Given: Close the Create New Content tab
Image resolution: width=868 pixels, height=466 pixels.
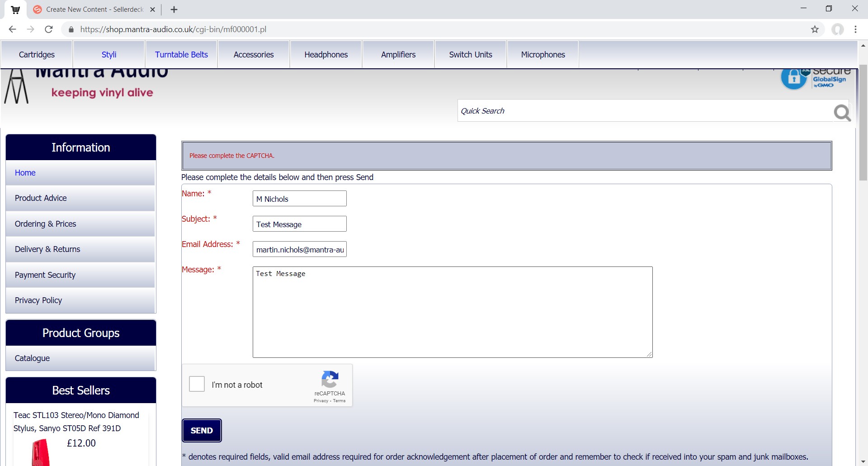Looking at the screenshot, I should 153,10.
